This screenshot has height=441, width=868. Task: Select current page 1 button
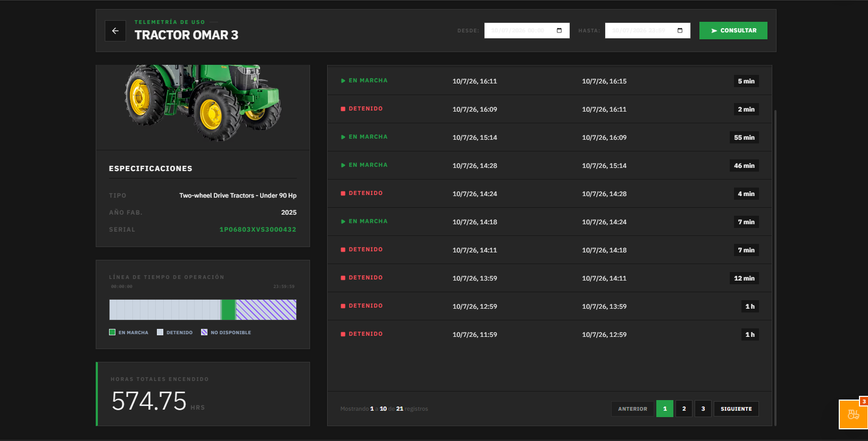[x=665, y=409]
